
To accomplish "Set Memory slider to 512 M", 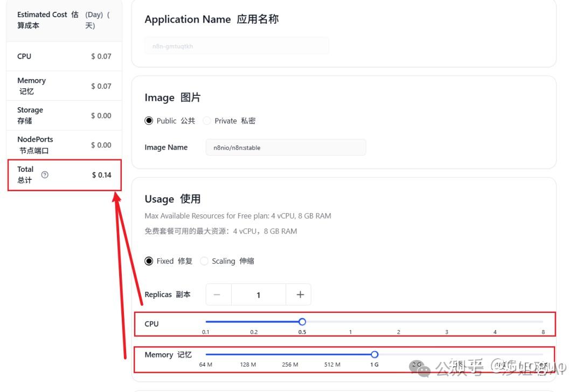I will [x=332, y=354].
